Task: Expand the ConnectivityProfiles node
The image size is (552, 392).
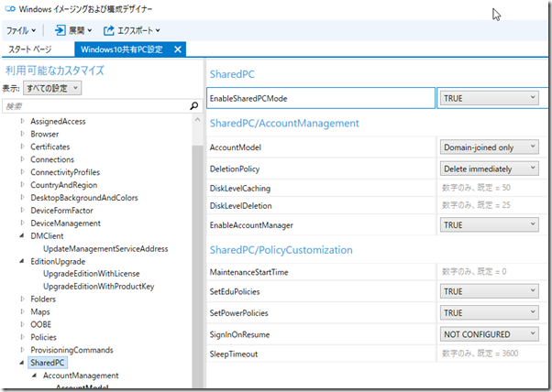Action: click(23, 172)
